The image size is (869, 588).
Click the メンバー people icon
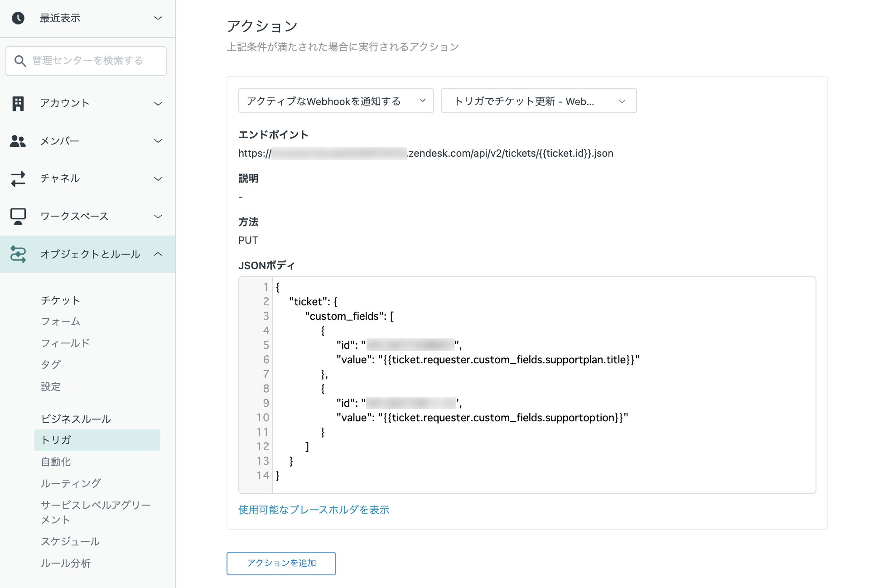[18, 141]
